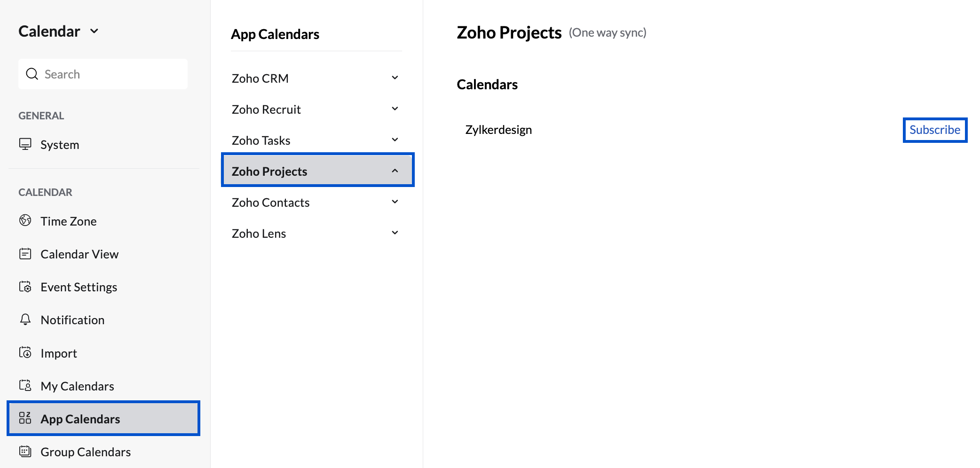Click the Notification bell icon
980x468 pixels.
coord(25,320)
